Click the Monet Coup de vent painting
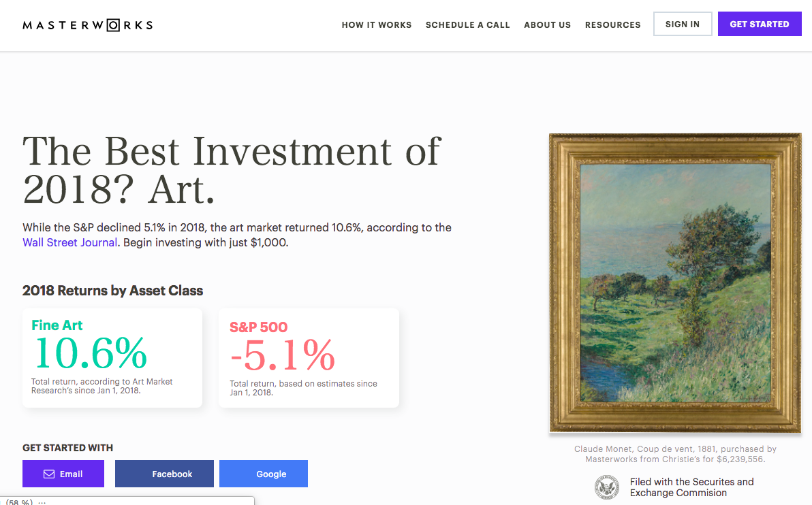This screenshot has width=812, height=505. pos(674,282)
